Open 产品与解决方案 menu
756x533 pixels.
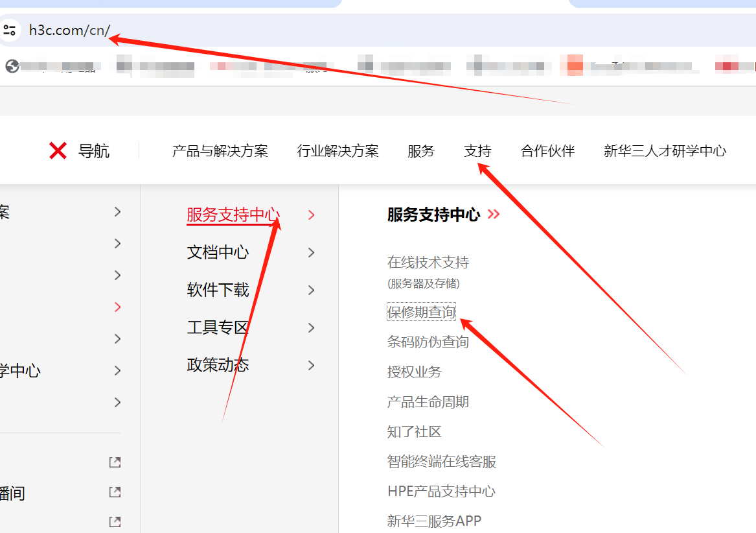[x=220, y=151]
